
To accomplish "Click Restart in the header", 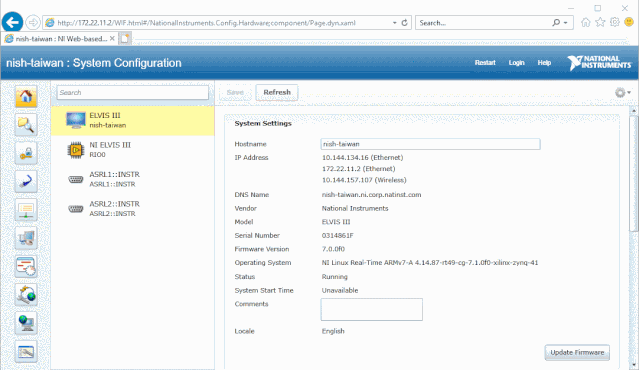I will [485, 63].
